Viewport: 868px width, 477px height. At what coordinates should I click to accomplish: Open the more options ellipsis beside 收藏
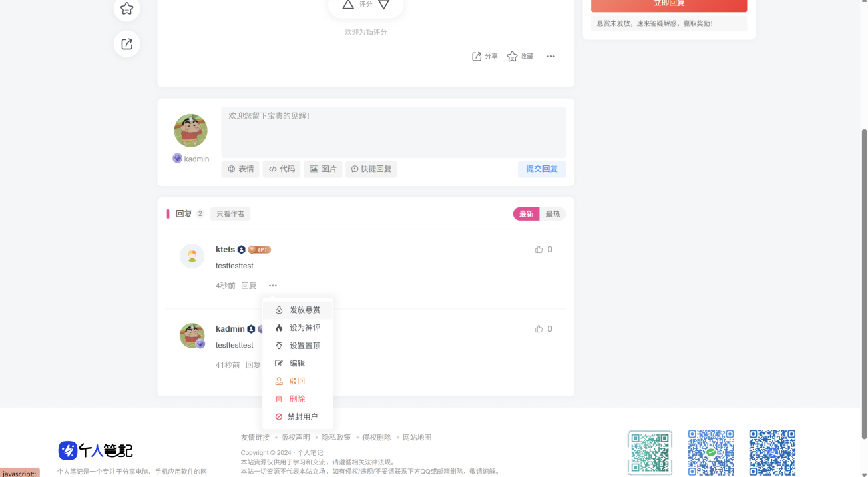coord(550,57)
